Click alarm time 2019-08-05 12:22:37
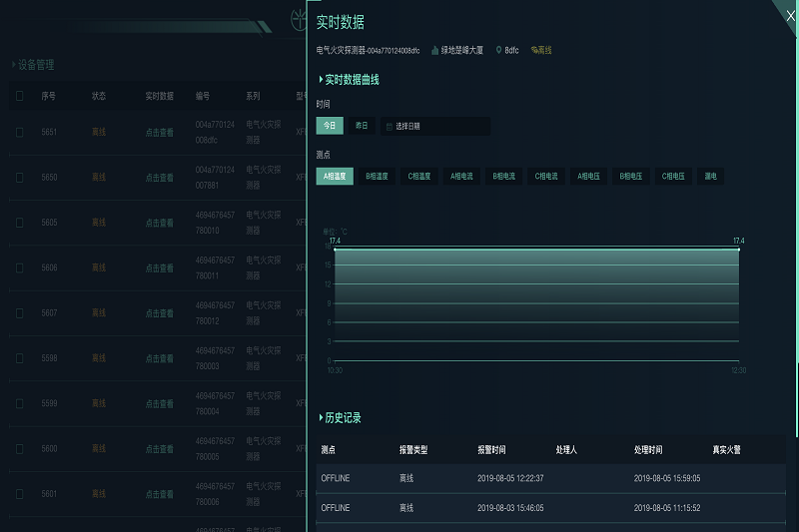The width and height of the screenshot is (799, 532). point(510,478)
